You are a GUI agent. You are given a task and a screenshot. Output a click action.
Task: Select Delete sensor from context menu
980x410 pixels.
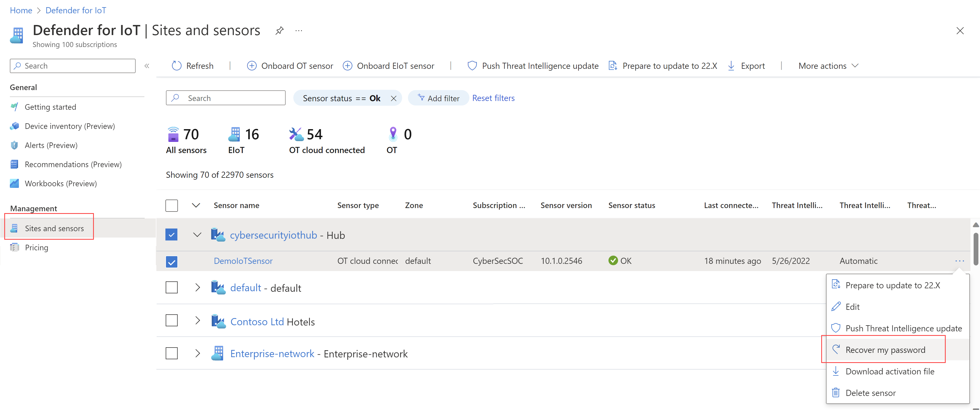click(x=870, y=392)
